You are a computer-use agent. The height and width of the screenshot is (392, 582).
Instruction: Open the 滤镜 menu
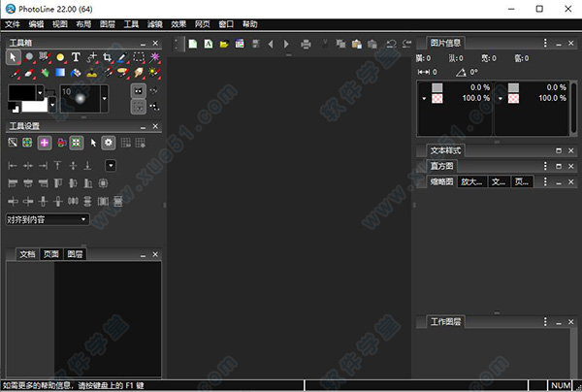click(x=155, y=24)
